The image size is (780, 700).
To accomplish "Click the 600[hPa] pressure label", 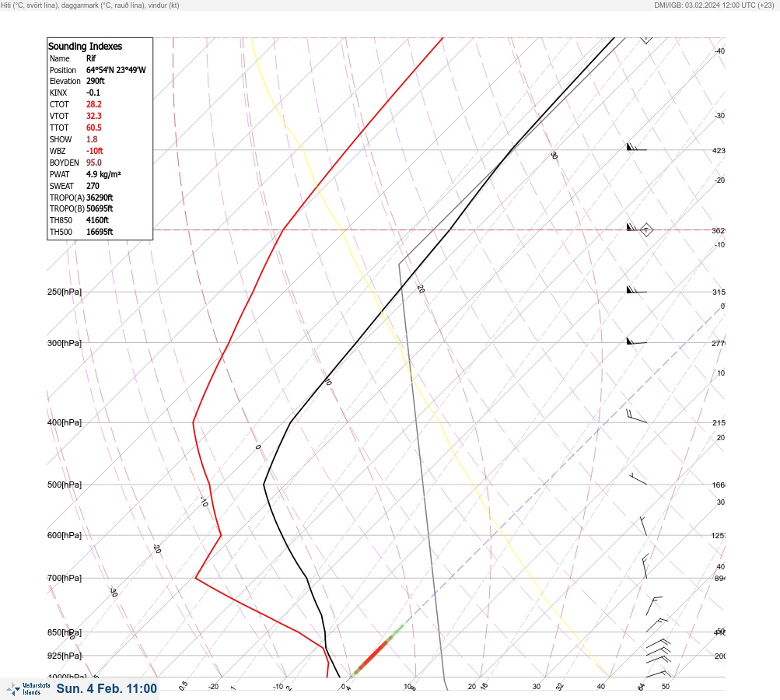I will click(65, 535).
